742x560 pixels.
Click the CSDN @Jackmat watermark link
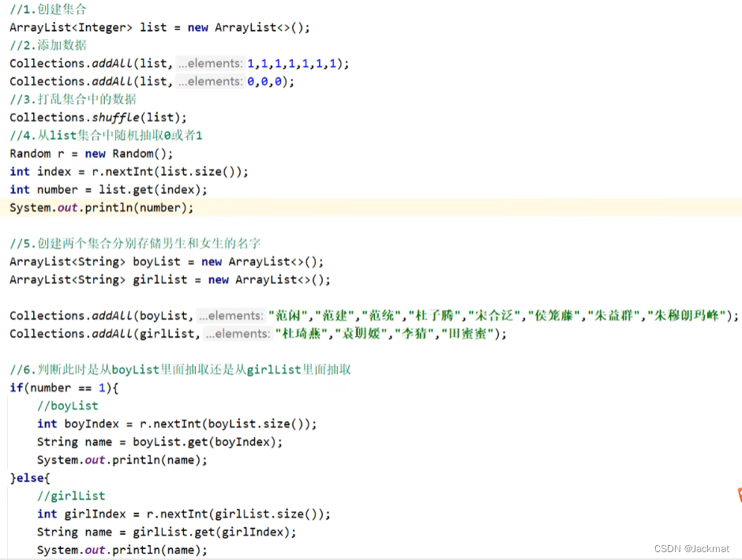tap(693, 548)
